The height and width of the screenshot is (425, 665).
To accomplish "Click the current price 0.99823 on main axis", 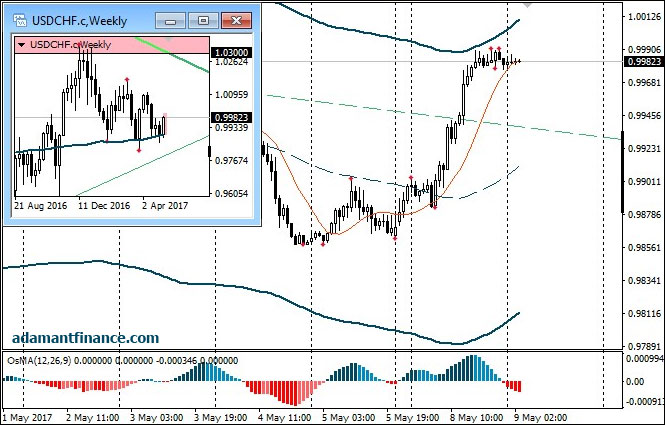I will pyautogui.click(x=644, y=62).
